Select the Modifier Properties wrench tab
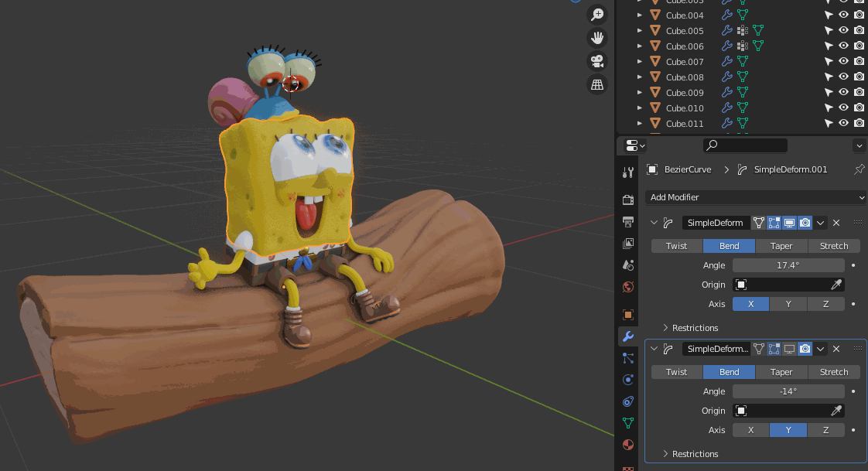Image resolution: width=868 pixels, height=471 pixels. click(627, 336)
